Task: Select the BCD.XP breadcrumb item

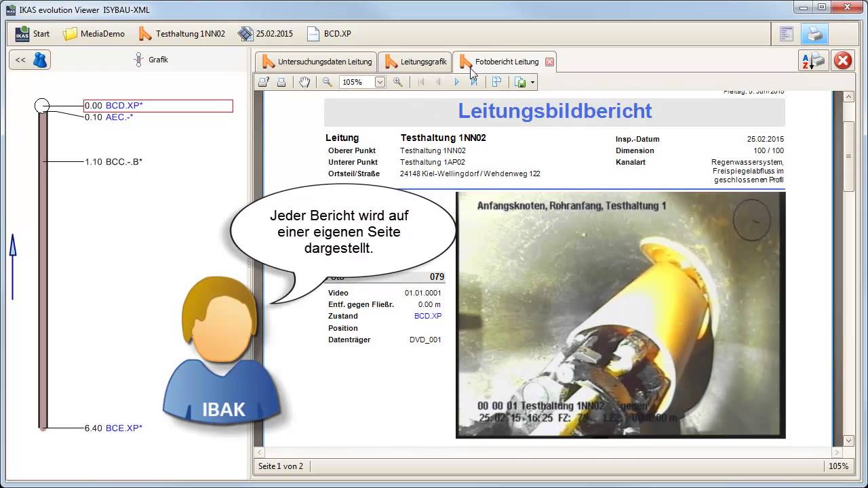Action: click(x=329, y=33)
